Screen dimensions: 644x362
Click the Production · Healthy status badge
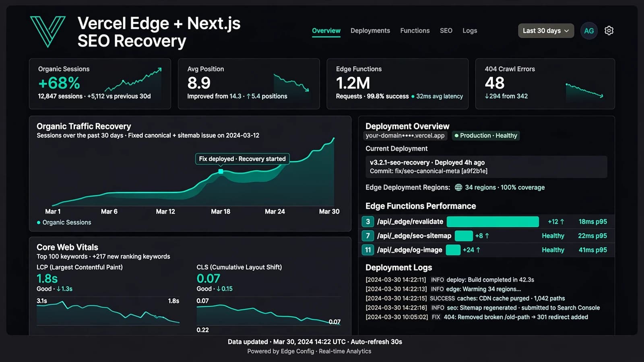[486, 136]
